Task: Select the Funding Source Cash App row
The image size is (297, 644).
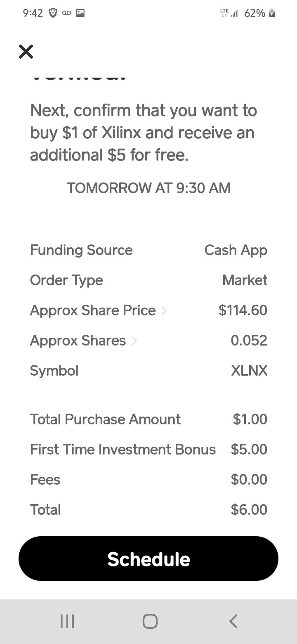Action: coord(148,250)
